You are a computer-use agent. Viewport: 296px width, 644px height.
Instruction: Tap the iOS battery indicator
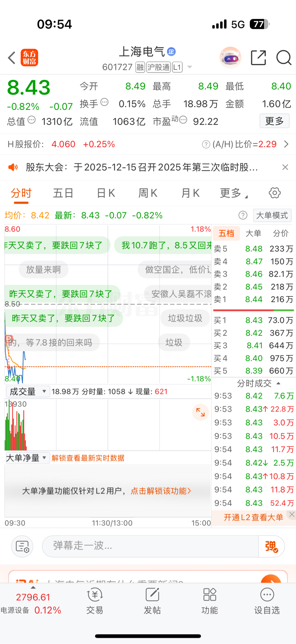click(x=260, y=24)
